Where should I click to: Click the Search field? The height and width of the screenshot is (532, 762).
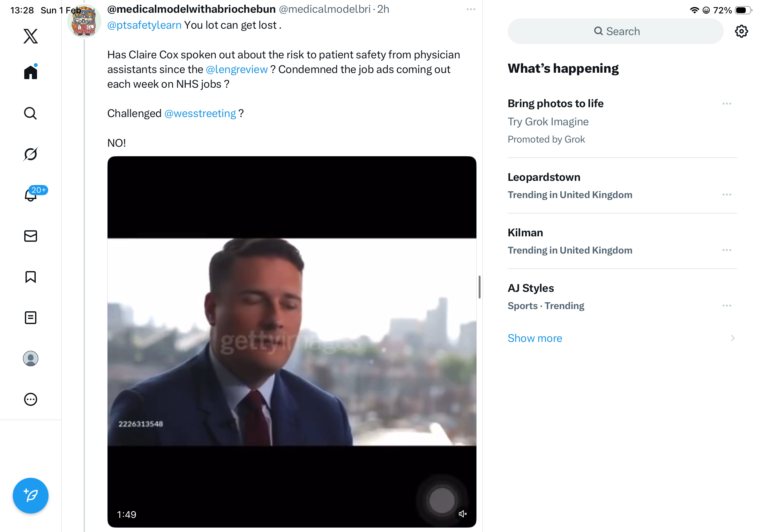(x=615, y=31)
